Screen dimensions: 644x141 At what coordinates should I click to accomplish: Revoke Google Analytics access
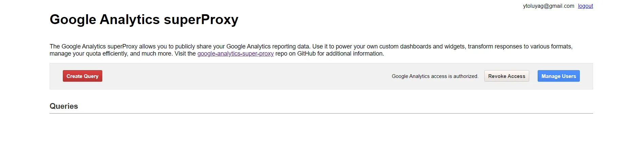506,76
